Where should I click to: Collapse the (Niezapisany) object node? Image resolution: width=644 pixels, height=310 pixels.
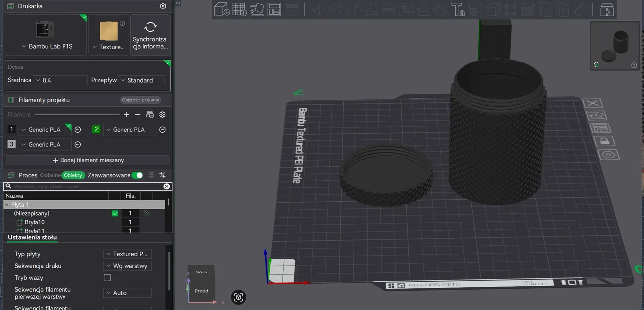9,214
